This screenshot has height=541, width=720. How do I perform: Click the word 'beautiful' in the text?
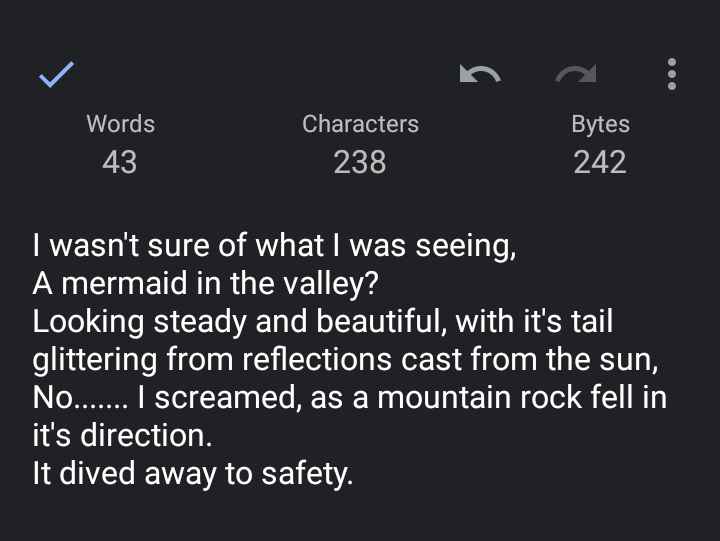point(381,321)
